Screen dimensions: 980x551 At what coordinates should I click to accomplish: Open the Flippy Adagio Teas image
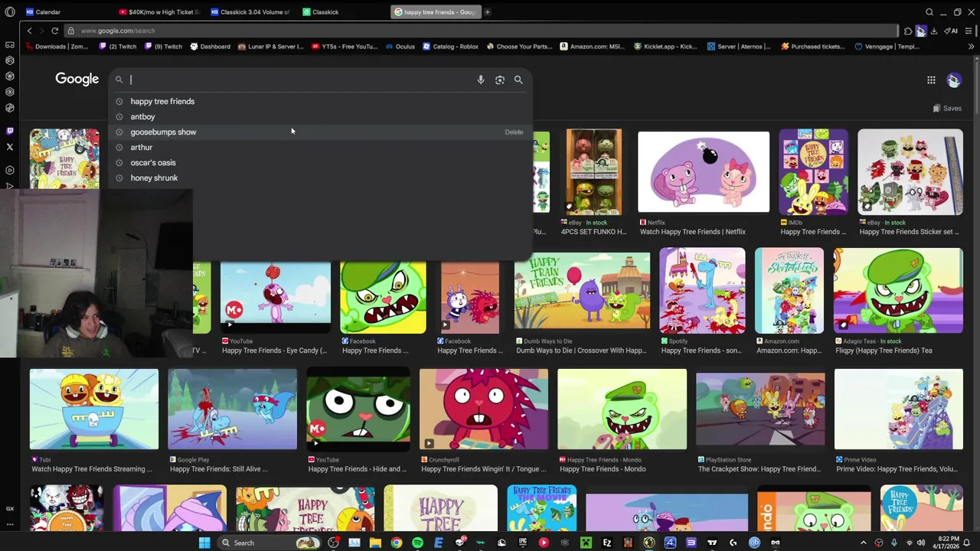[898, 291]
